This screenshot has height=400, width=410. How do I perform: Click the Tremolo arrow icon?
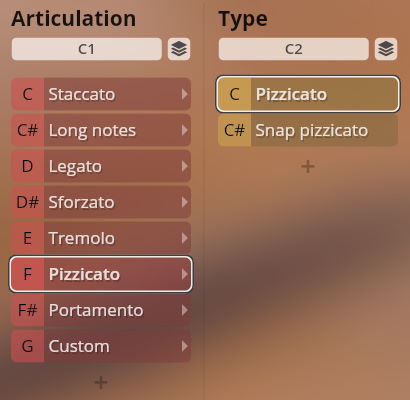[x=185, y=238]
